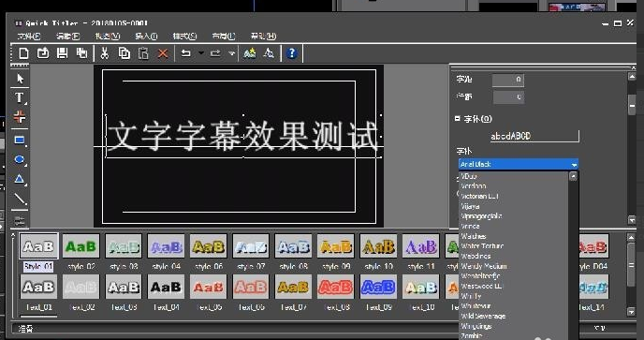
Task: Select the arrow selection tool
Action: click(20, 79)
